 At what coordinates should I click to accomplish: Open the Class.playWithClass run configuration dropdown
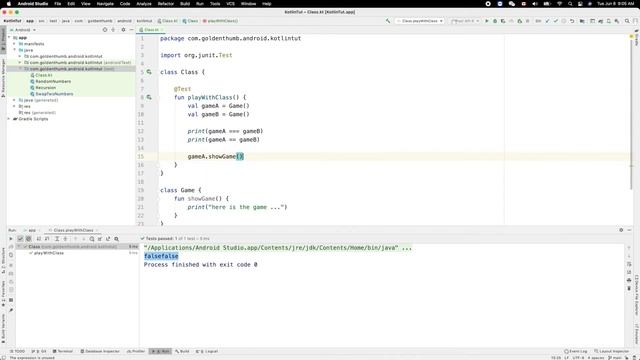pos(420,21)
